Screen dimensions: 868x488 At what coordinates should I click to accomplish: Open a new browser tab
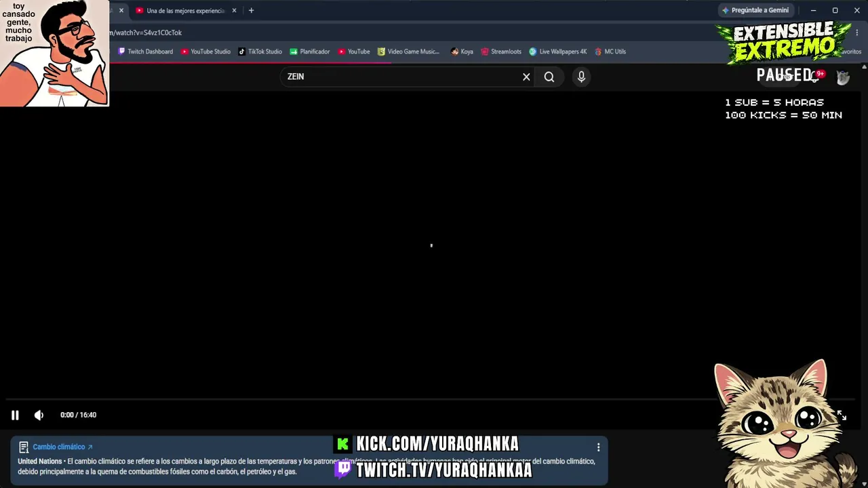pyautogui.click(x=251, y=11)
